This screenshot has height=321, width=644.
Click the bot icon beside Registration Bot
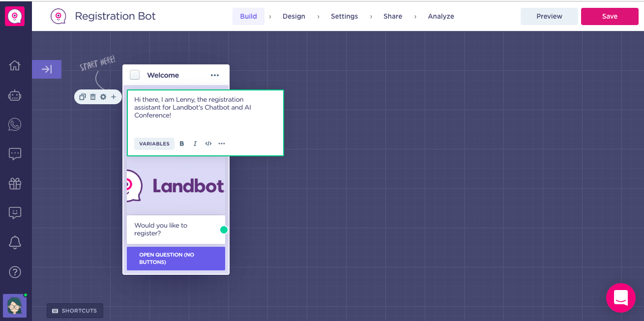click(x=59, y=16)
